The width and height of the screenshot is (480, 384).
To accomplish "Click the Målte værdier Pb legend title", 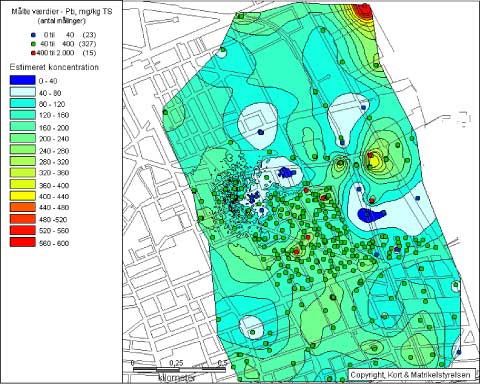I will pyautogui.click(x=62, y=12).
